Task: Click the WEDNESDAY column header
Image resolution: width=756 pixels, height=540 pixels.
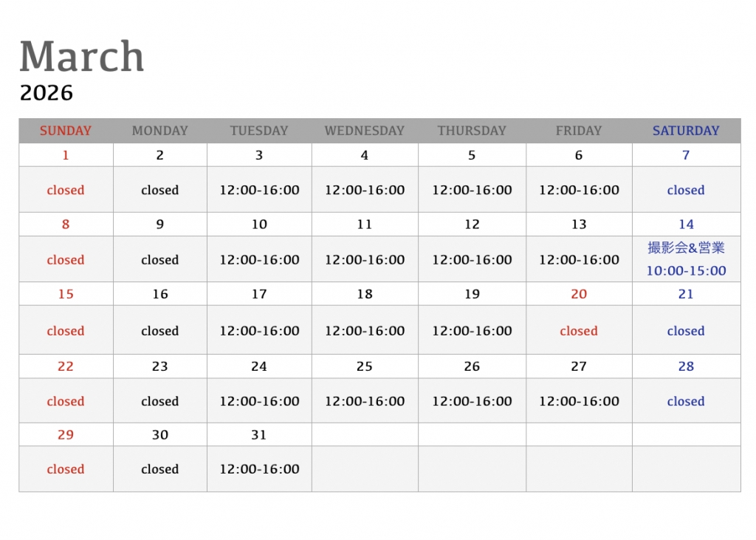Action: [365, 131]
